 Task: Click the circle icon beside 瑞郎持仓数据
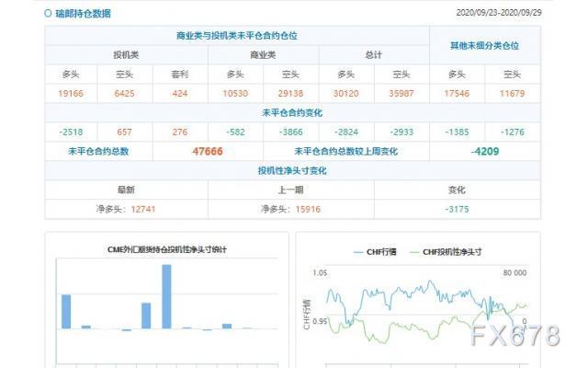point(48,14)
